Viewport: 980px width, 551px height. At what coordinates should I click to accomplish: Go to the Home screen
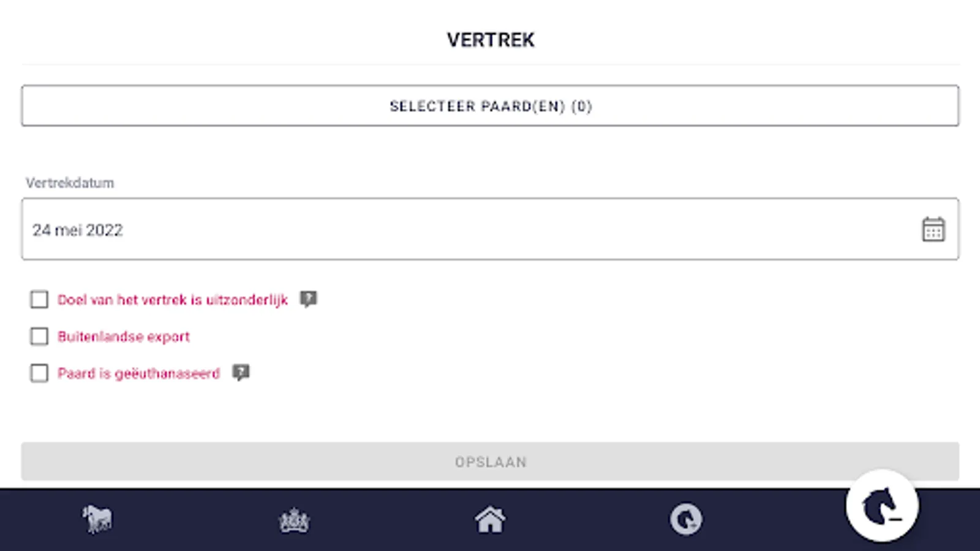(490, 520)
